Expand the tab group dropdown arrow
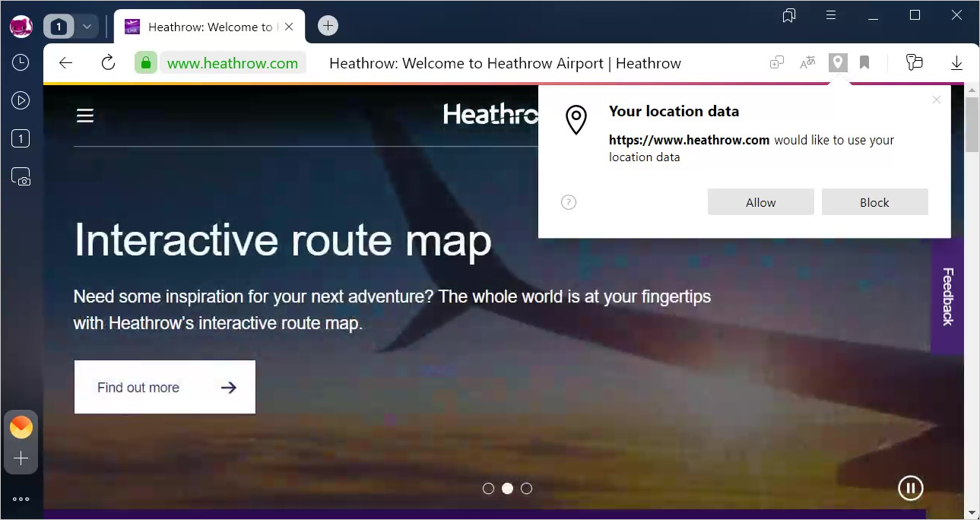This screenshot has width=980, height=520. tap(87, 27)
